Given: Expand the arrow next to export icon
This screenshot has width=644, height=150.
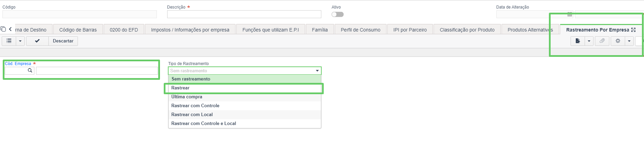Looking at the screenshot, I should pyautogui.click(x=589, y=41).
